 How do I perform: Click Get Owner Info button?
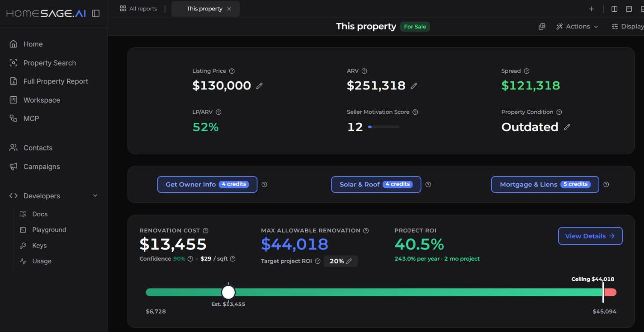[x=207, y=184]
